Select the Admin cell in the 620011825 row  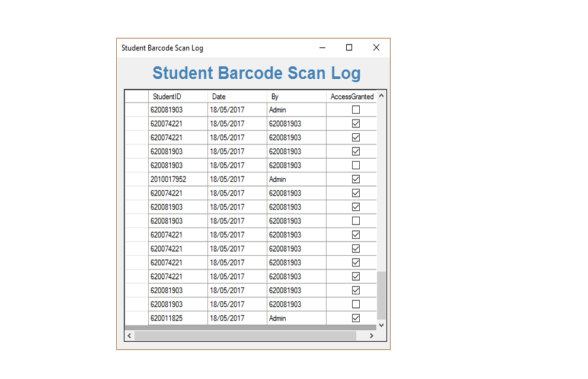(x=296, y=319)
